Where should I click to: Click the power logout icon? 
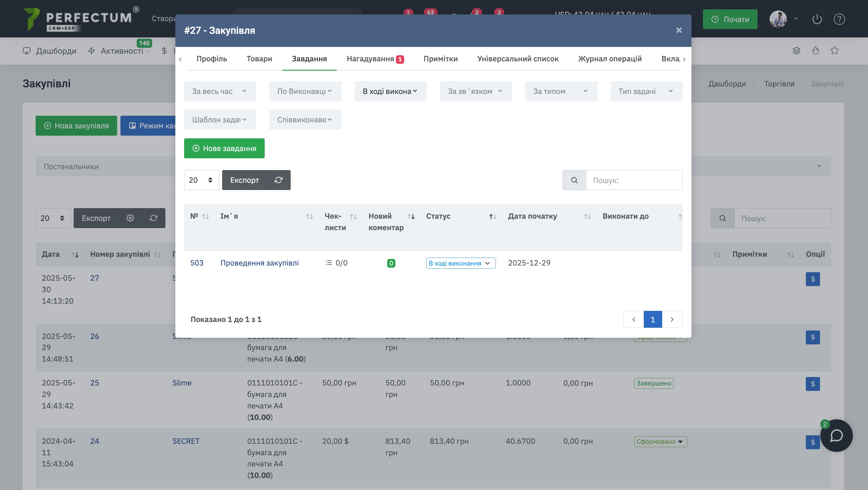[817, 19]
